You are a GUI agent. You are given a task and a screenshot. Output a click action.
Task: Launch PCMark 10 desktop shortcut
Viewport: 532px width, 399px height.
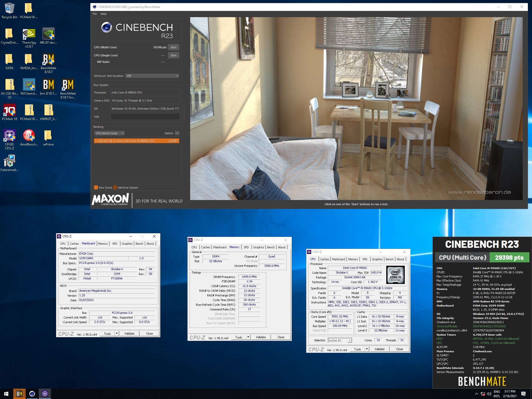coord(9,112)
